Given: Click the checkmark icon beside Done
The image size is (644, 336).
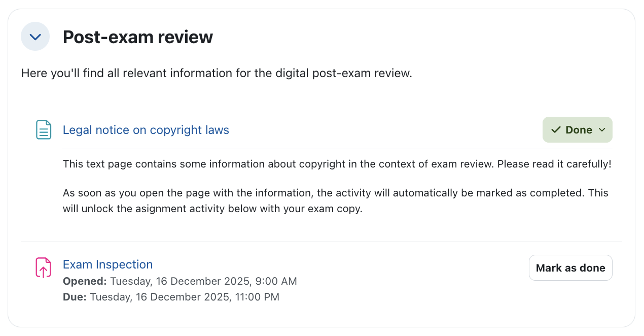Looking at the screenshot, I should pos(555,130).
